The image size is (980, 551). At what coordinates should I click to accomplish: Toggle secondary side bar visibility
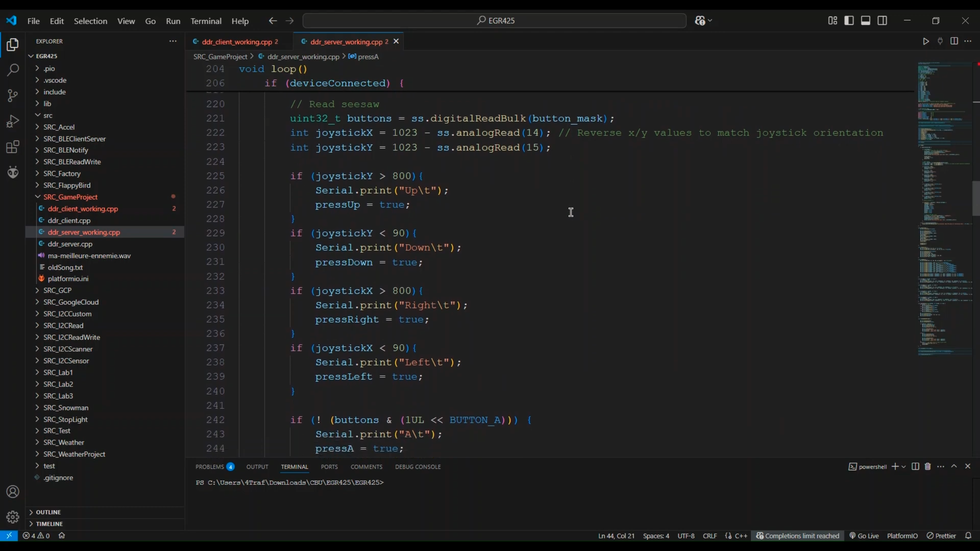pos(882,21)
